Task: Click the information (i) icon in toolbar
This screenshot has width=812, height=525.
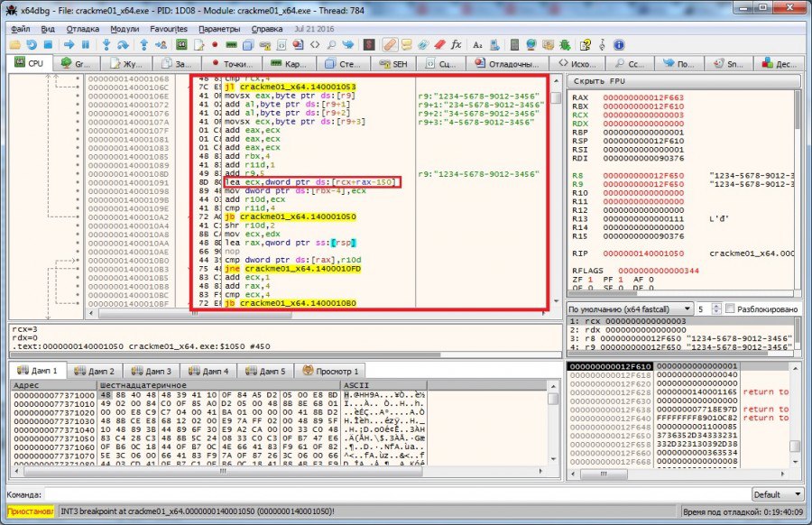Action: [620, 43]
